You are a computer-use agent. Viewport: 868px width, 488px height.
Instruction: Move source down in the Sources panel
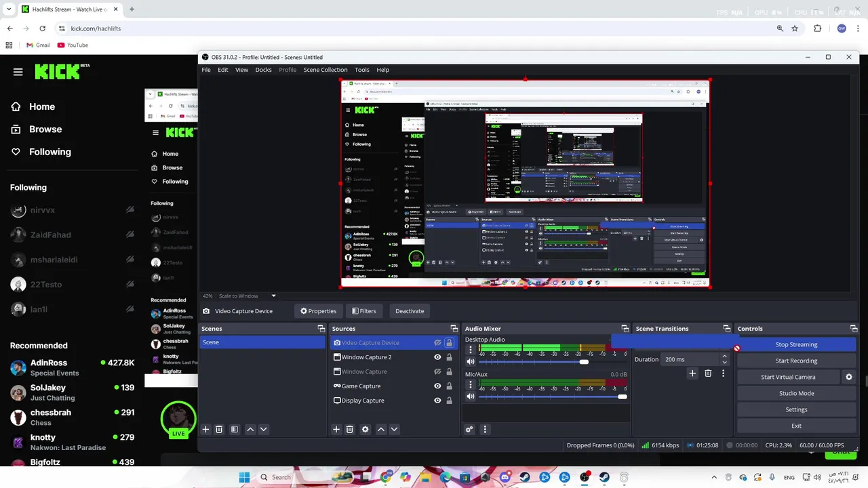(x=394, y=429)
